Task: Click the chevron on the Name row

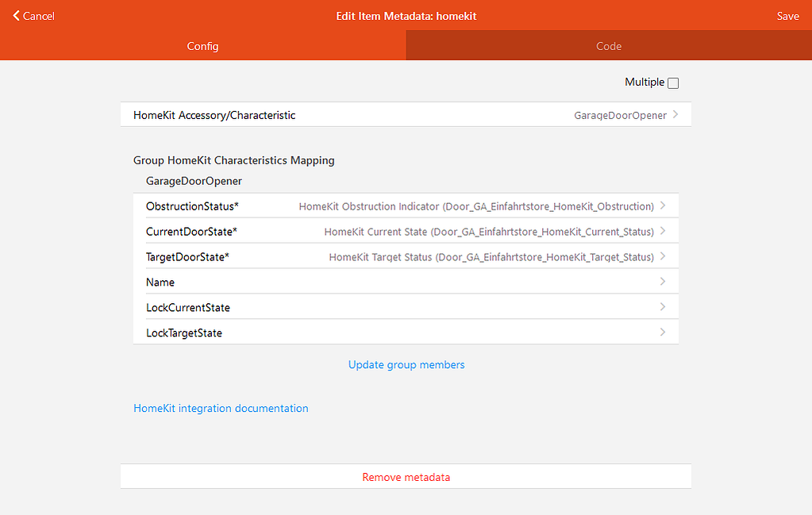Action: click(663, 281)
